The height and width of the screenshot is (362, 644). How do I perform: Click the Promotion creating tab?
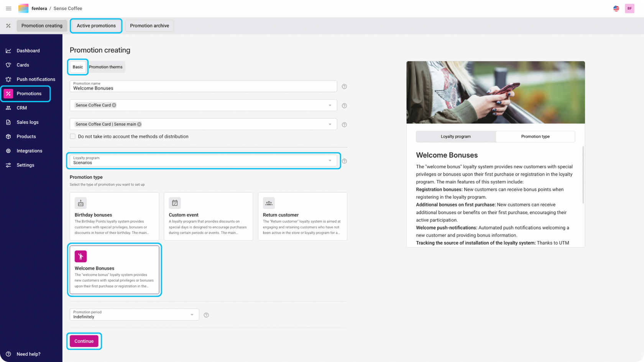tap(42, 26)
